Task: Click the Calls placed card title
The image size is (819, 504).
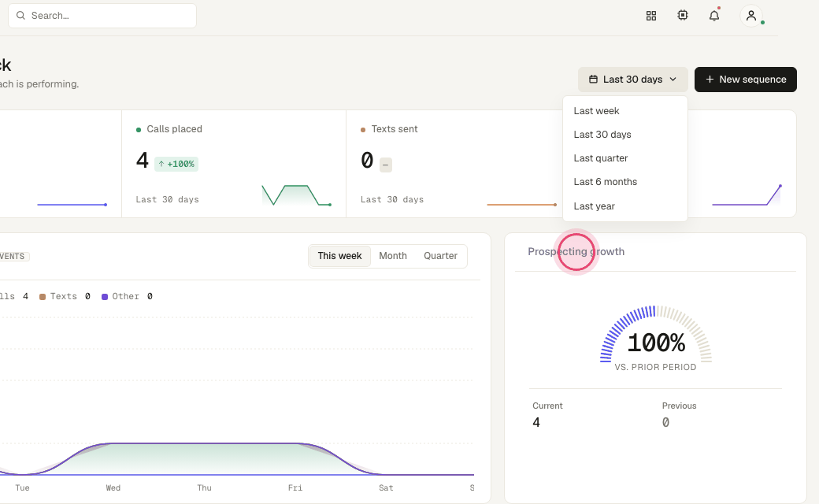Action: click(174, 129)
